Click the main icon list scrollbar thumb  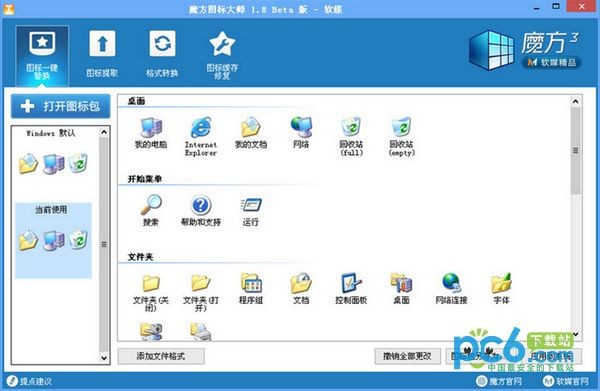pyautogui.click(x=576, y=151)
